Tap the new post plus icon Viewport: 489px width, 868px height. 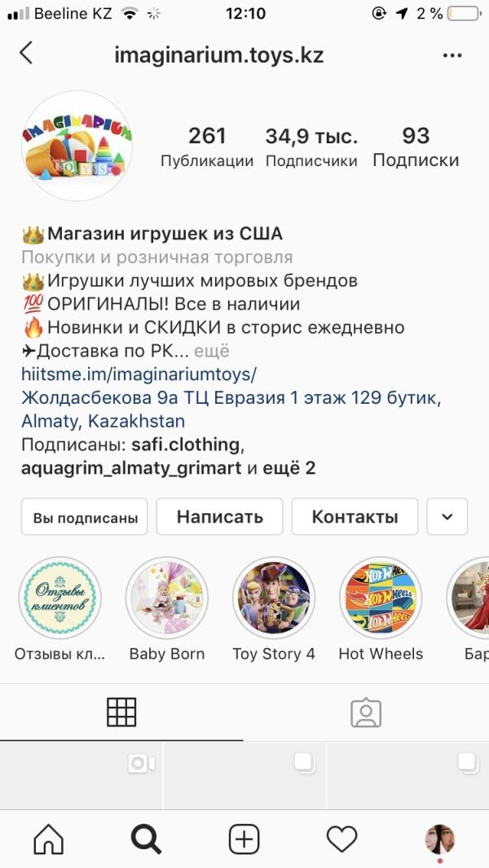244,840
